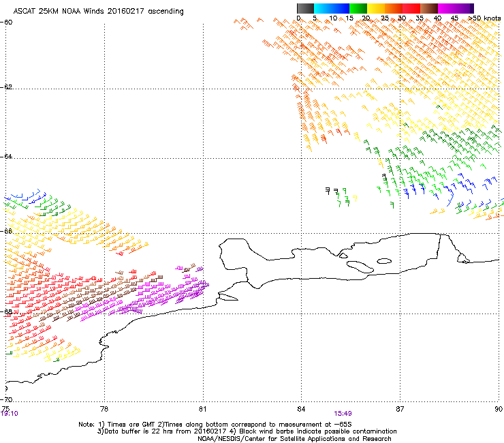This screenshot has width=504, height=443.
Task: Click the '10' legend scale label
Action: point(333,18)
